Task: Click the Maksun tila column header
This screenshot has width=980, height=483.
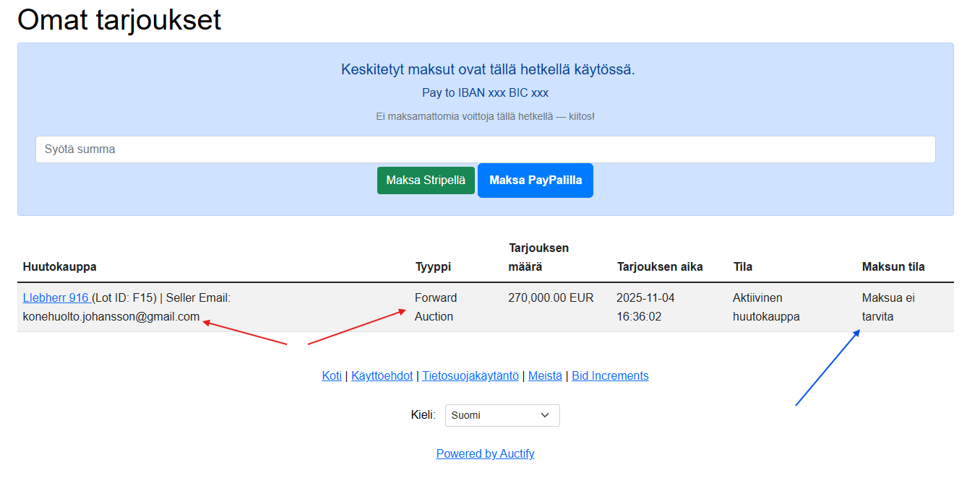Action: [893, 266]
